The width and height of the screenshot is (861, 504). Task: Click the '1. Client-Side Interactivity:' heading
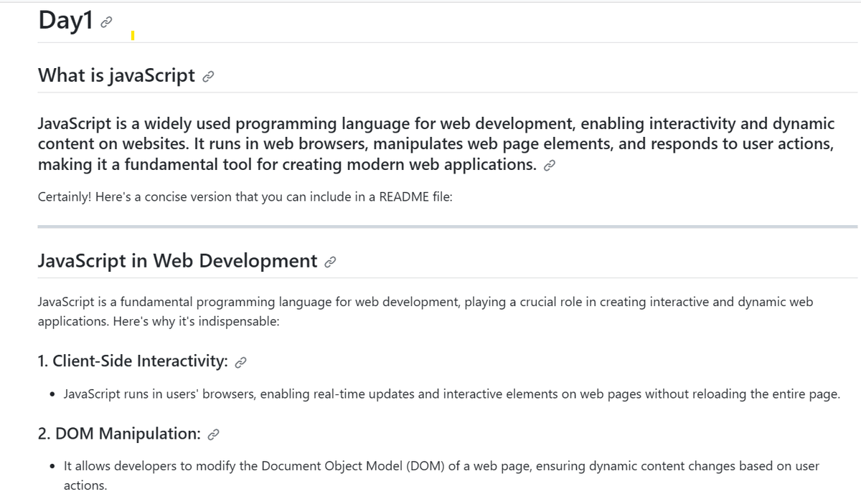click(133, 361)
